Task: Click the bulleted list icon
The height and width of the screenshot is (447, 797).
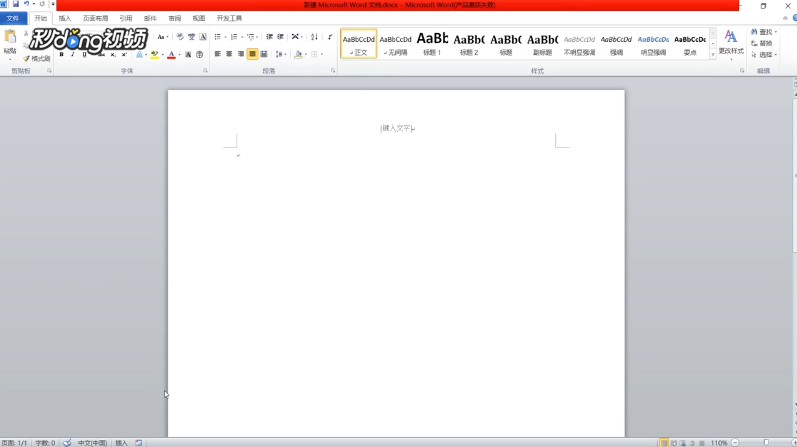Action: pyautogui.click(x=218, y=37)
